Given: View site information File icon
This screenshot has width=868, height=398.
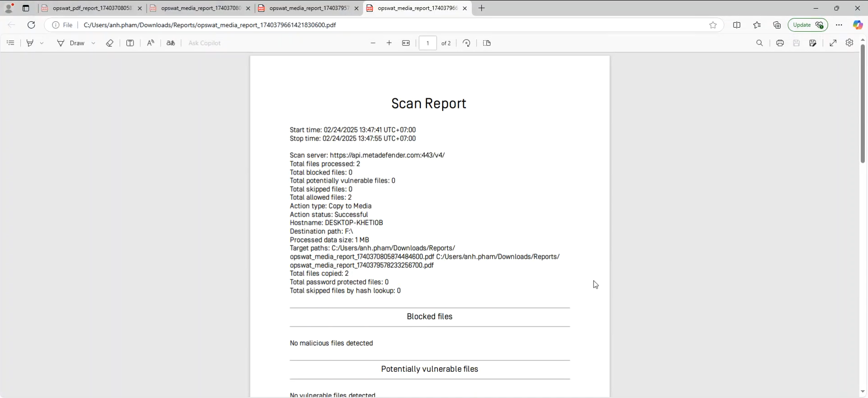Looking at the screenshot, I should pyautogui.click(x=62, y=25).
